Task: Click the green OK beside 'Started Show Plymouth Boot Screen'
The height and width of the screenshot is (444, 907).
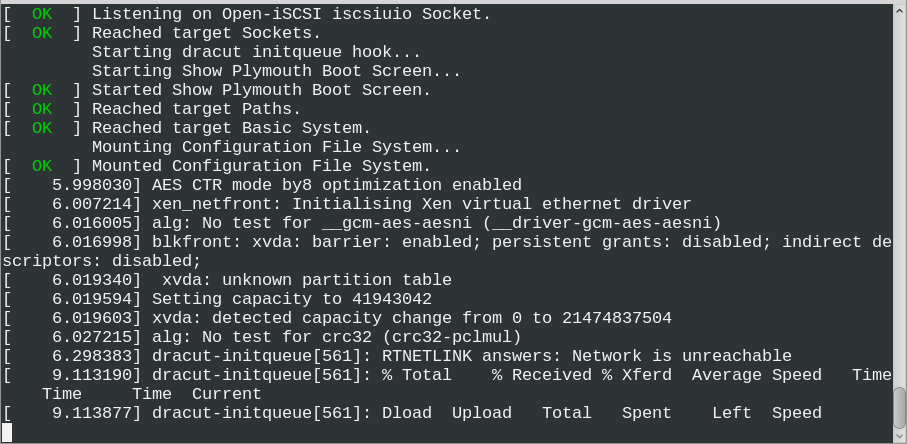Action: [42, 90]
